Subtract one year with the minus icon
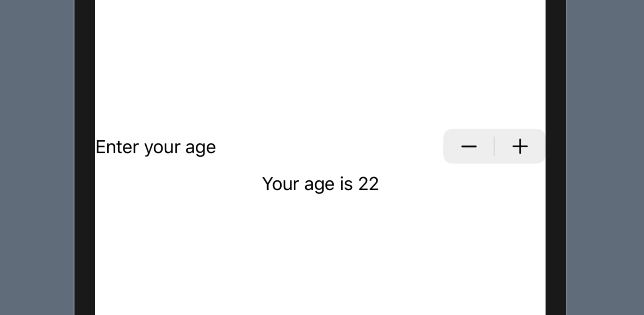 click(469, 146)
